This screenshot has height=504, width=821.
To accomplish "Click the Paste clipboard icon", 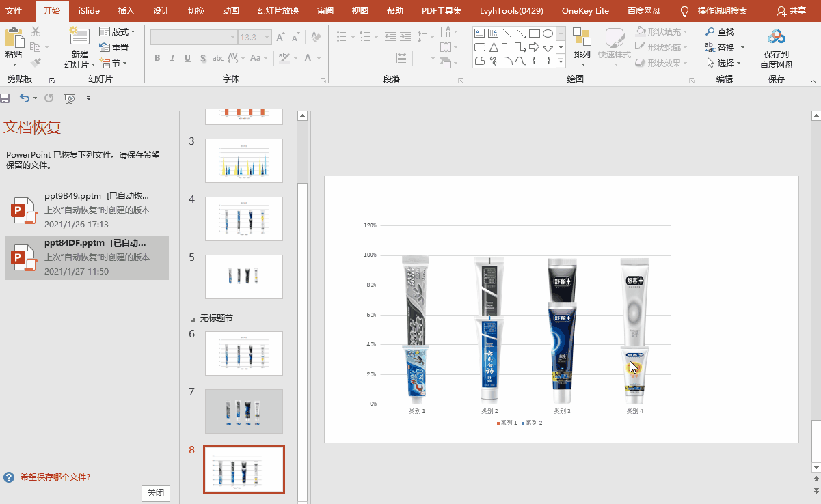I will pos(14,39).
